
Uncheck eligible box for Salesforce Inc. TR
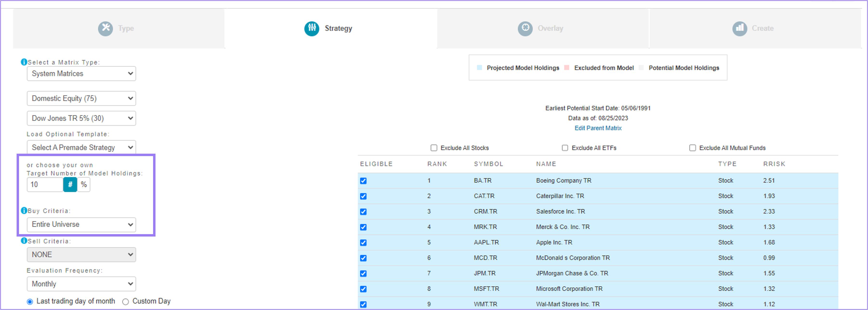tap(363, 212)
